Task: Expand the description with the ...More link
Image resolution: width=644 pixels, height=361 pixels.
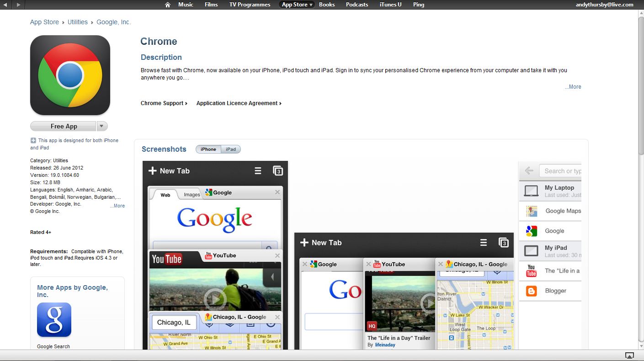Action: tap(573, 87)
